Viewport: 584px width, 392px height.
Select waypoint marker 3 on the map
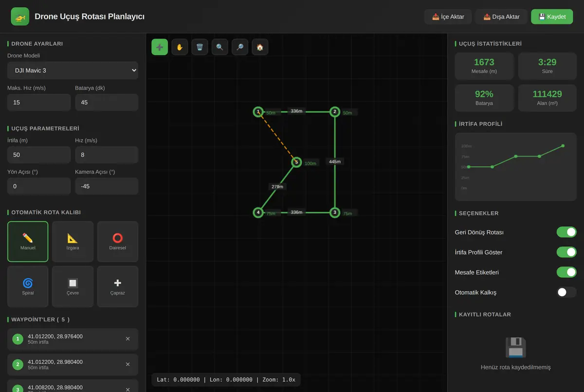334,213
